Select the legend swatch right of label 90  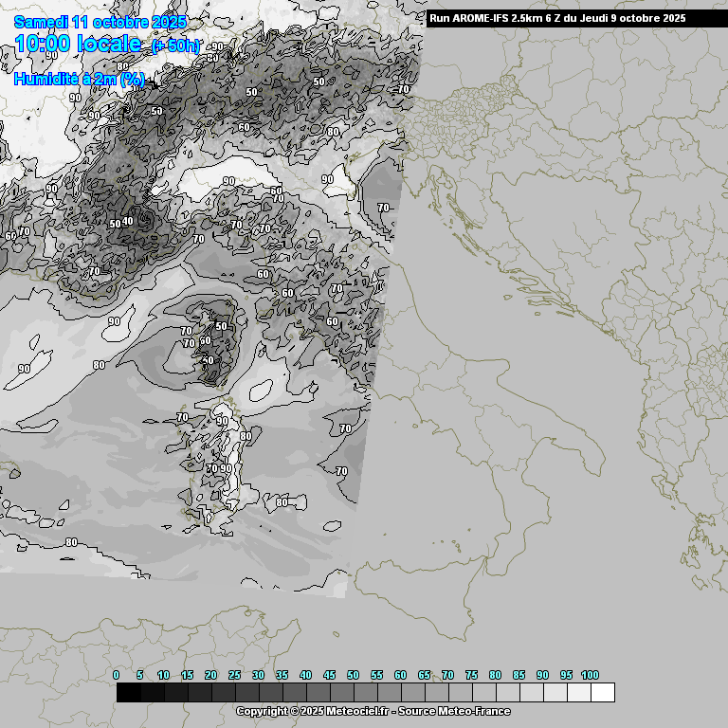[x=555, y=693]
